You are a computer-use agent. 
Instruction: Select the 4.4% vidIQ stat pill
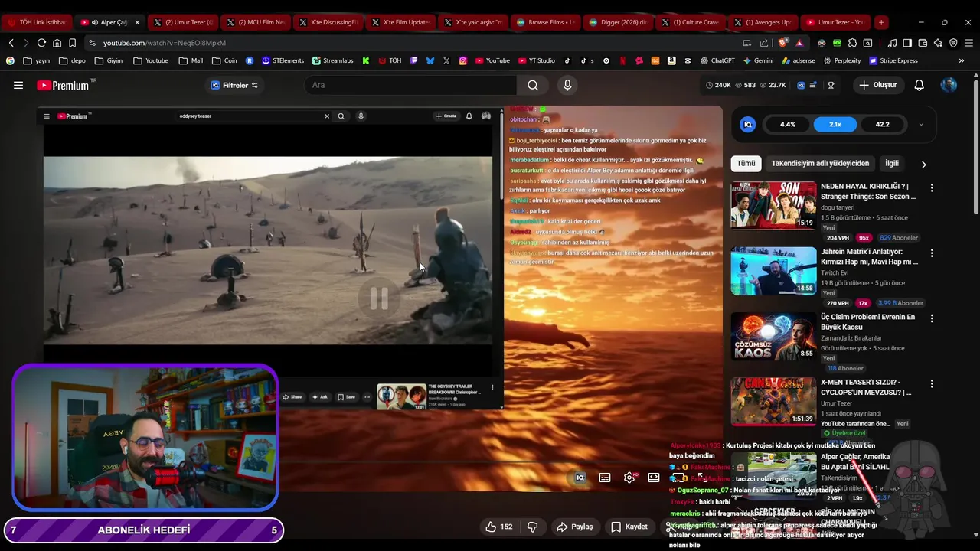pyautogui.click(x=788, y=124)
